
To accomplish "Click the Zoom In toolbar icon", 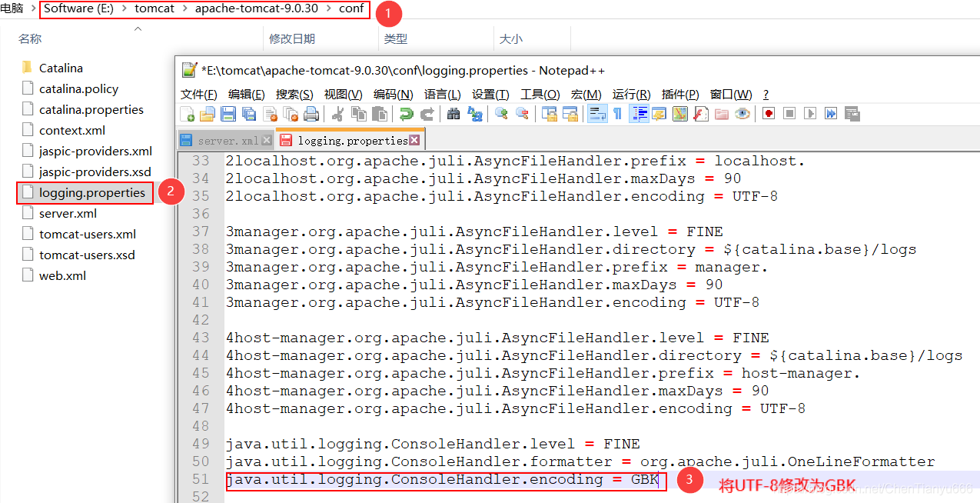I will pyautogui.click(x=500, y=114).
